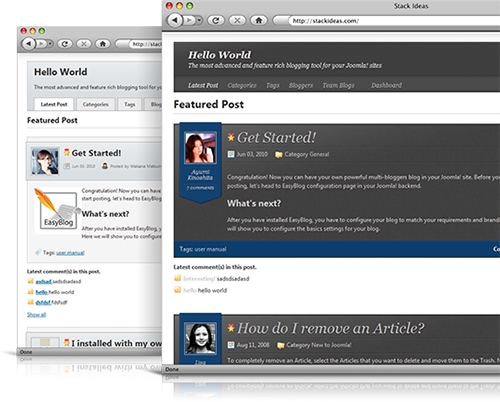Viewport: 500px width, 409px height.
Task: Open the Get Started! post title
Action: point(276,138)
